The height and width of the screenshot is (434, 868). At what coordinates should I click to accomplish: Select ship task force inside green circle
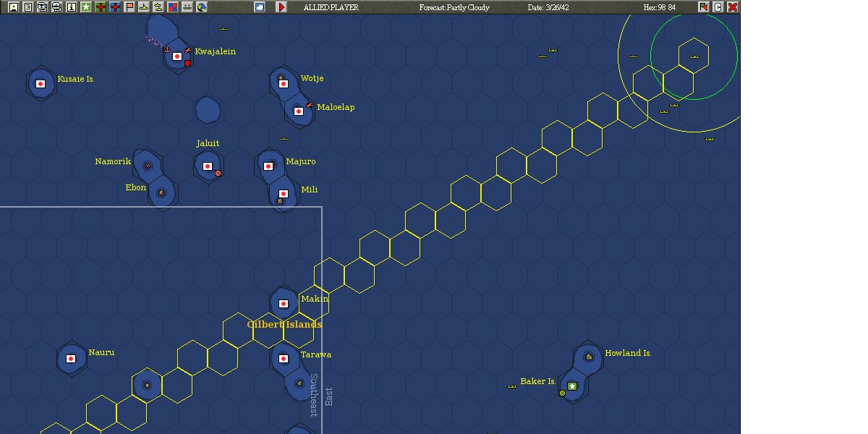click(x=694, y=56)
